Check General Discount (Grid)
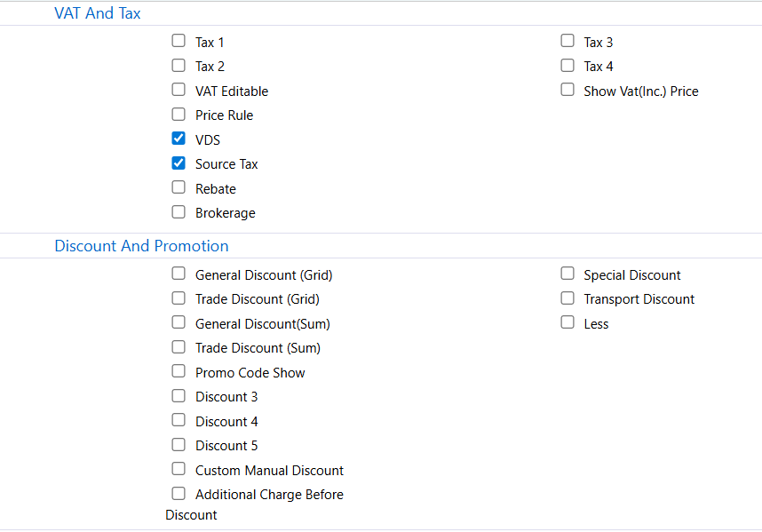The image size is (762, 532). [179, 274]
